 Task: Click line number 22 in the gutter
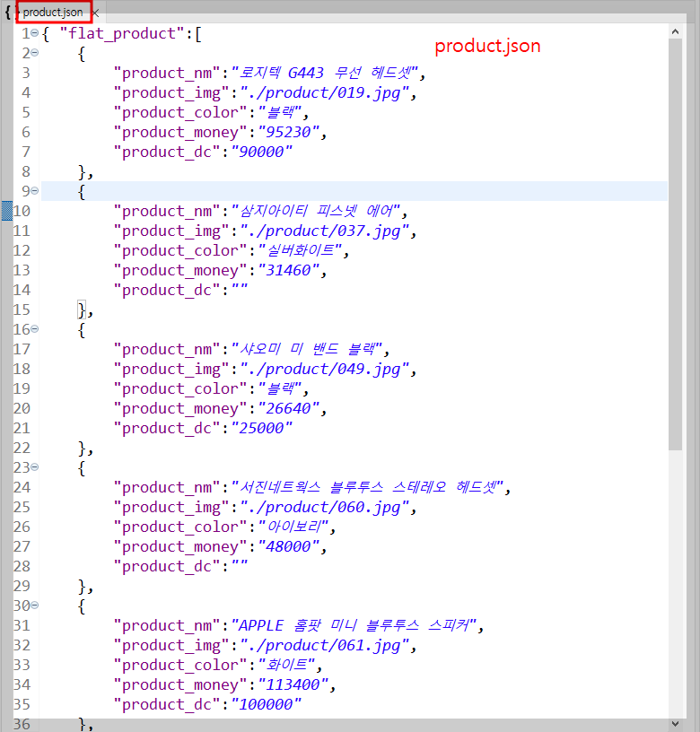coord(22,449)
